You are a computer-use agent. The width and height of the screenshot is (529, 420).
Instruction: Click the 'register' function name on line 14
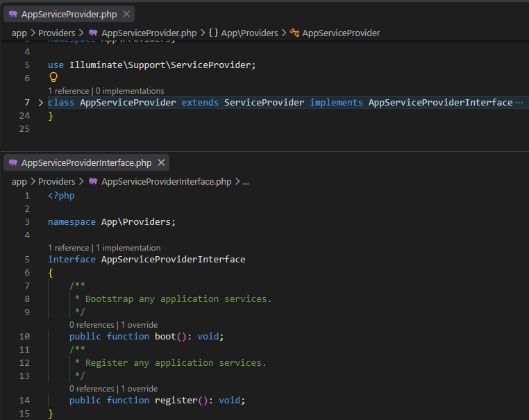coord(176,400)
